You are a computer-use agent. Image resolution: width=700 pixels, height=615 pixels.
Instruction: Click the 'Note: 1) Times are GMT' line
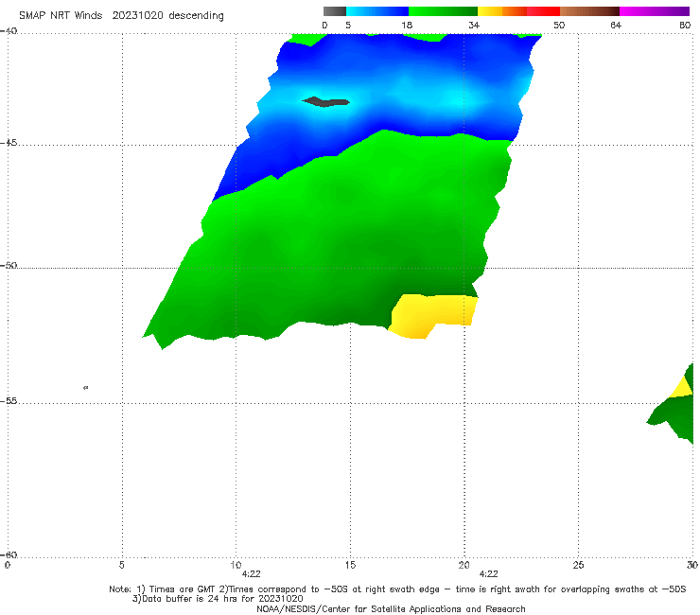(397, 589)
